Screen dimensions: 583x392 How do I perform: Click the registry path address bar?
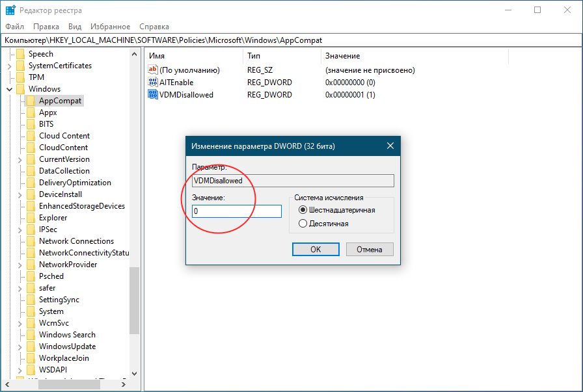point(291,40)
